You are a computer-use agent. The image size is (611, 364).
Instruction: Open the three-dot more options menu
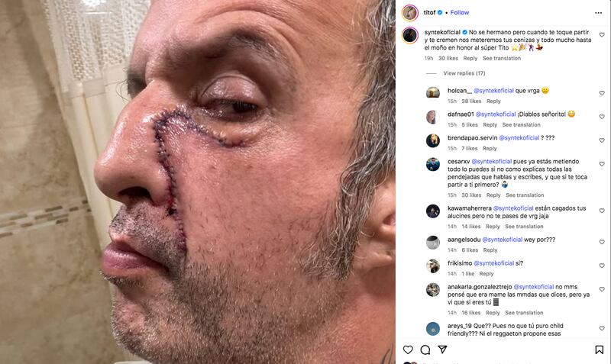(x=599, y=13)
